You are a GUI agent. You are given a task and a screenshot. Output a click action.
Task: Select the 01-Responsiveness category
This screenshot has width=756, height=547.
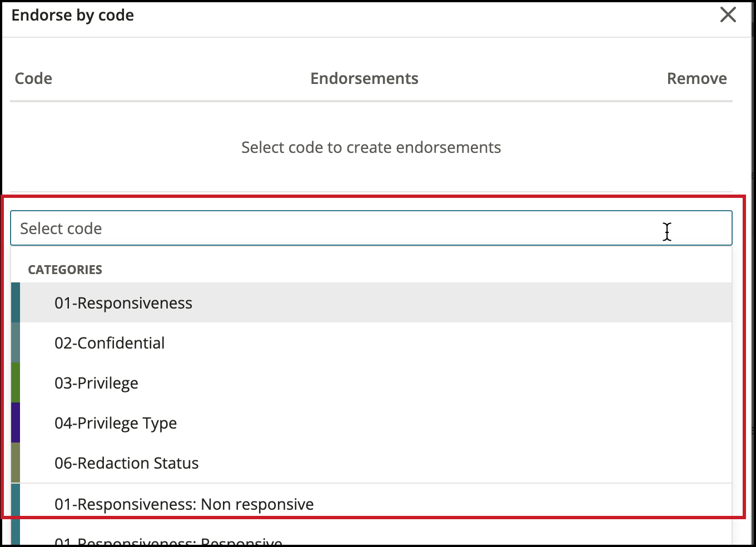point(371,302)
